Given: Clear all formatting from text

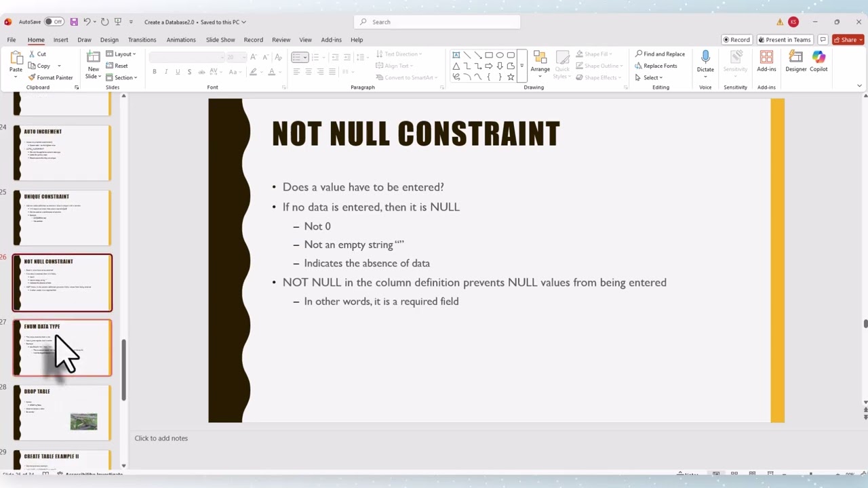Looking at the screenshot, I should [x=278, y=57].
